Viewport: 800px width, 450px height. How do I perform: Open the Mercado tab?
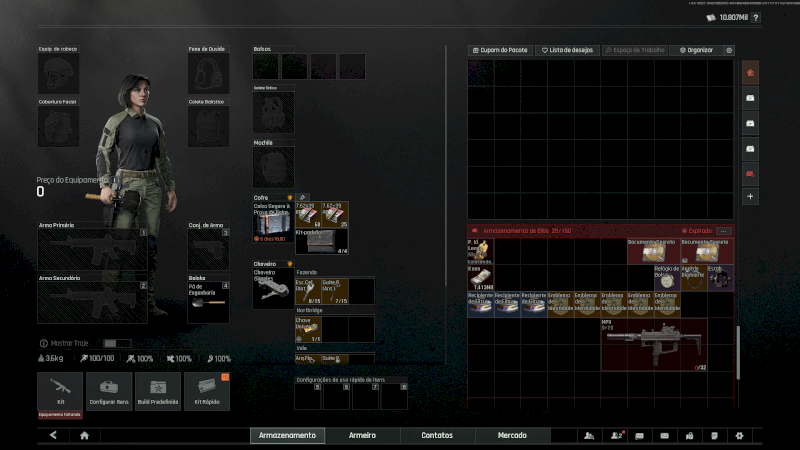pos(514,435)
